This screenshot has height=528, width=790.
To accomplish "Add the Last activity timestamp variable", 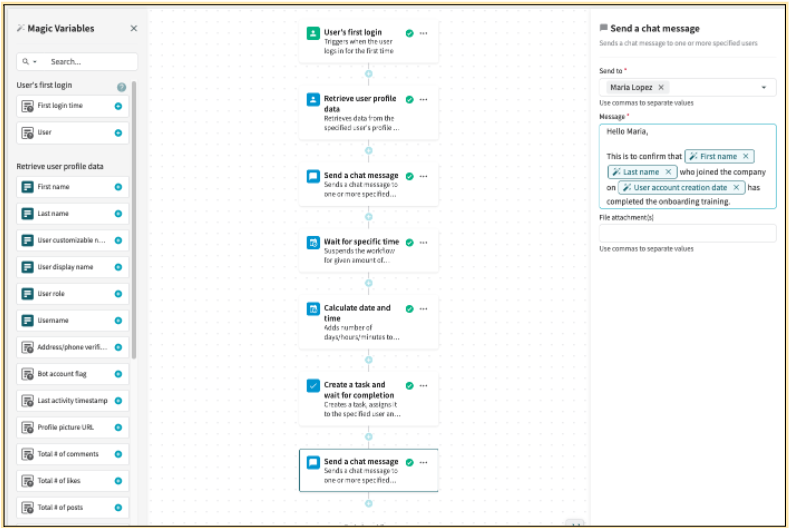I will tap(118, 401).
